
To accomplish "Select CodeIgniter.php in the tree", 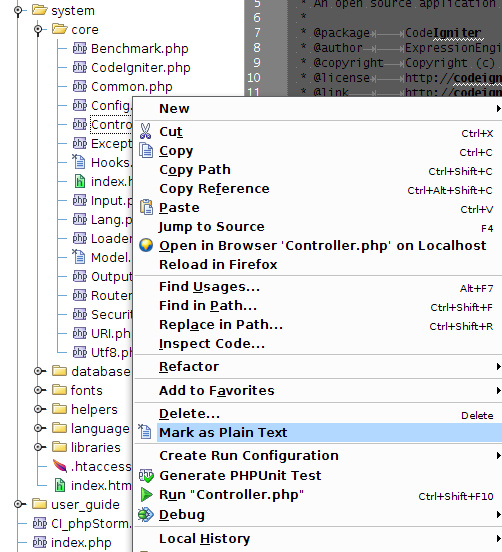I will pos(140,68).
